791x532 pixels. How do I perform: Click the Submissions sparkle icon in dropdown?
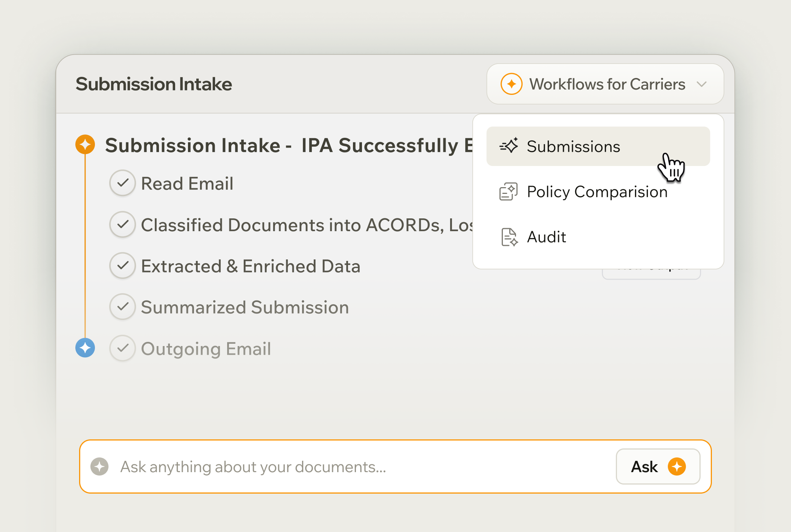[x=509, y=146]
